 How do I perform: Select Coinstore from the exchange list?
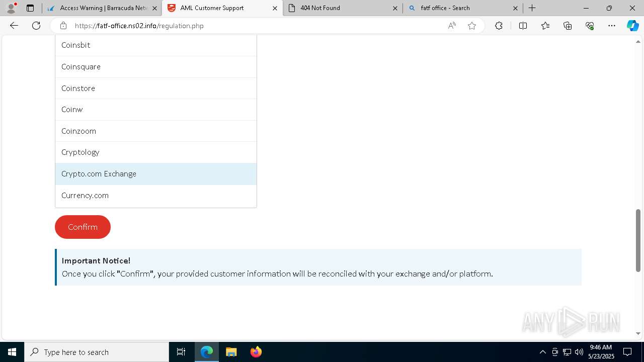pyautogui.click(x=156, y=88)
